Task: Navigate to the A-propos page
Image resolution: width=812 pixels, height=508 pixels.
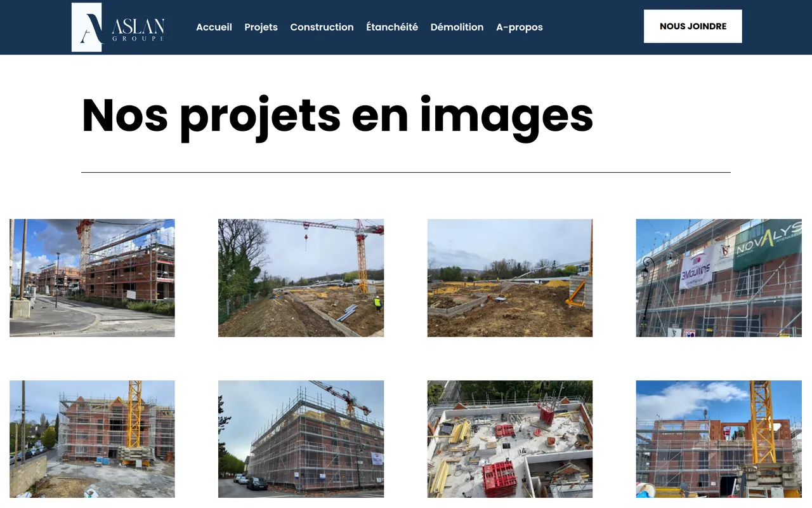Action: pos(520,27)
